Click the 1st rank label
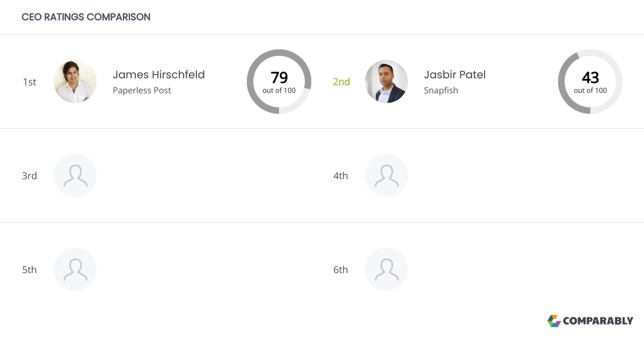 [30, 82]
